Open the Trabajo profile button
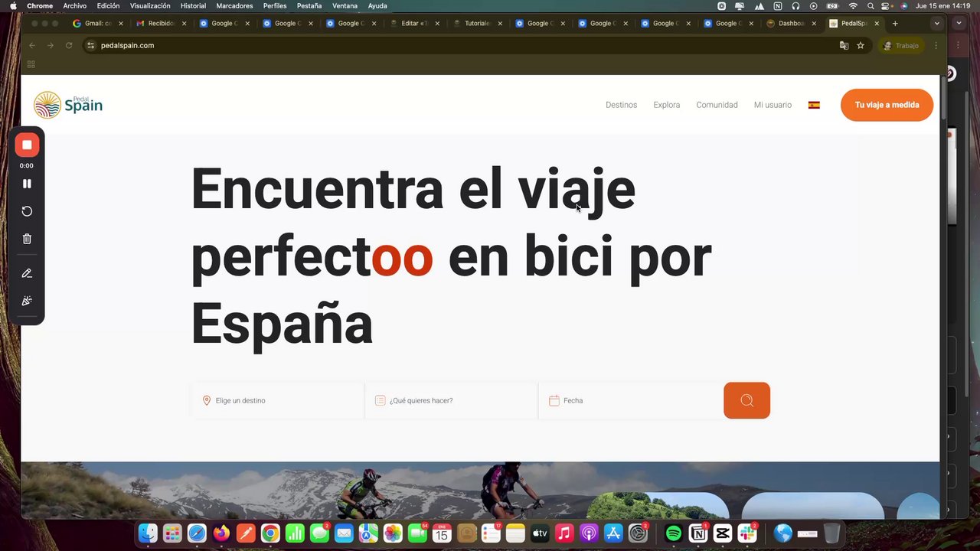980x551 pixels. [x=901, y=45]
